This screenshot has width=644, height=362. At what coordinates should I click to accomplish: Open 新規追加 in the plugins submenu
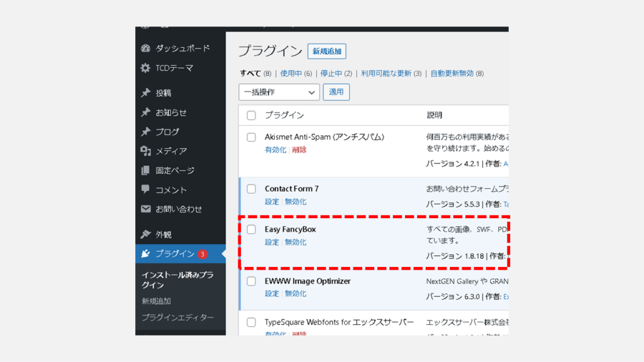click(x=156, y=301)
